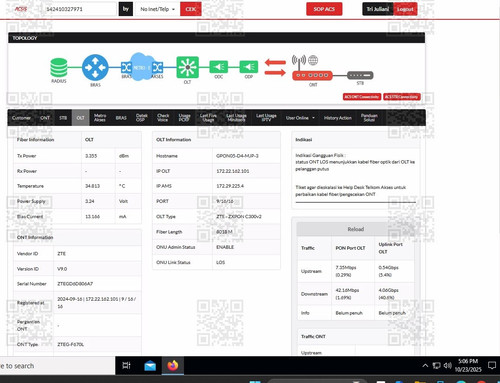The width and height of the screenshot is (500, 383).
Task: Open the Usage PCRF tab
Action: tap(184, 118)
